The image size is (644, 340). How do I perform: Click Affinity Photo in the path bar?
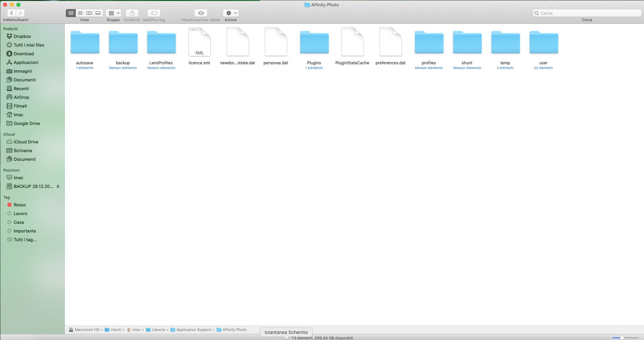232,330
